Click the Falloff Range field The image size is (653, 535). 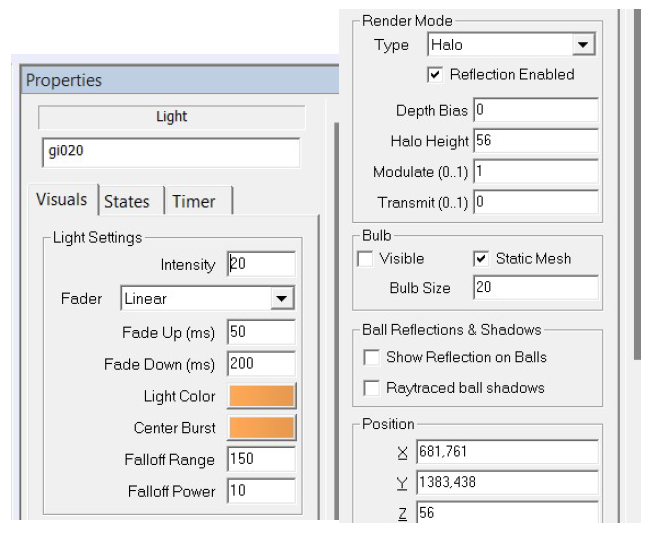(x=262, y=459)
